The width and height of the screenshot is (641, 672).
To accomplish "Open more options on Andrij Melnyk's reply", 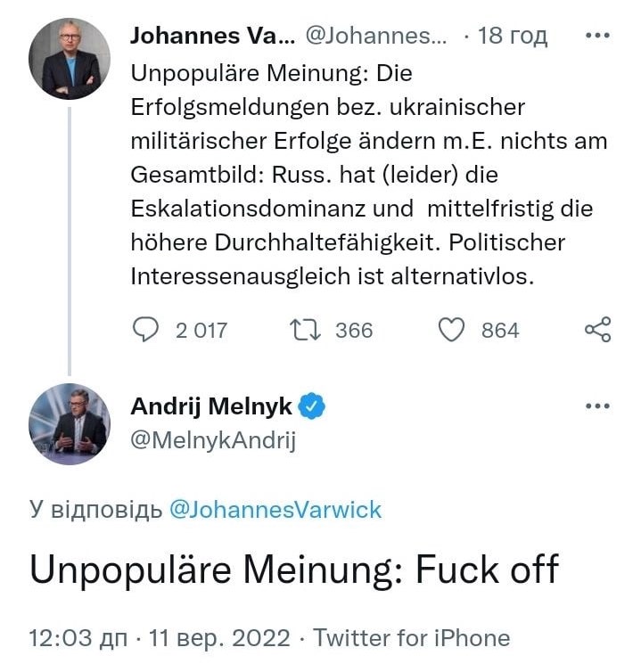I will (596, 407).
